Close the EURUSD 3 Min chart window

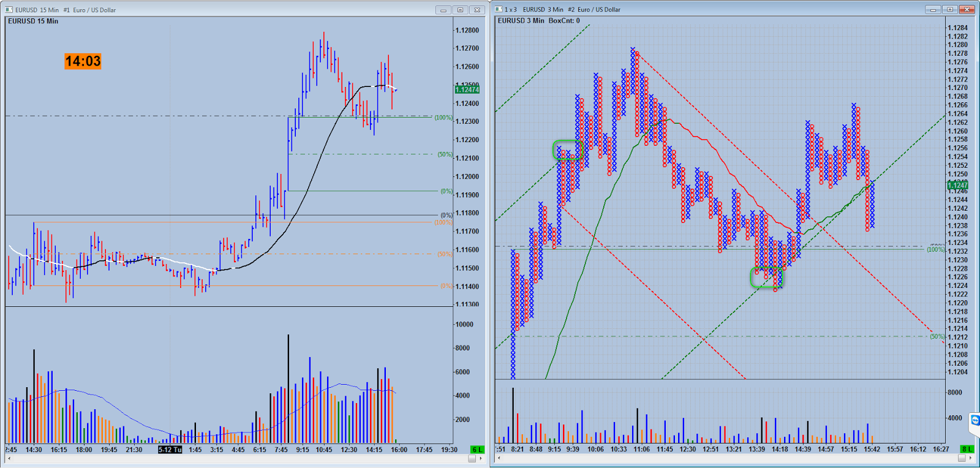tap(967, 9)
